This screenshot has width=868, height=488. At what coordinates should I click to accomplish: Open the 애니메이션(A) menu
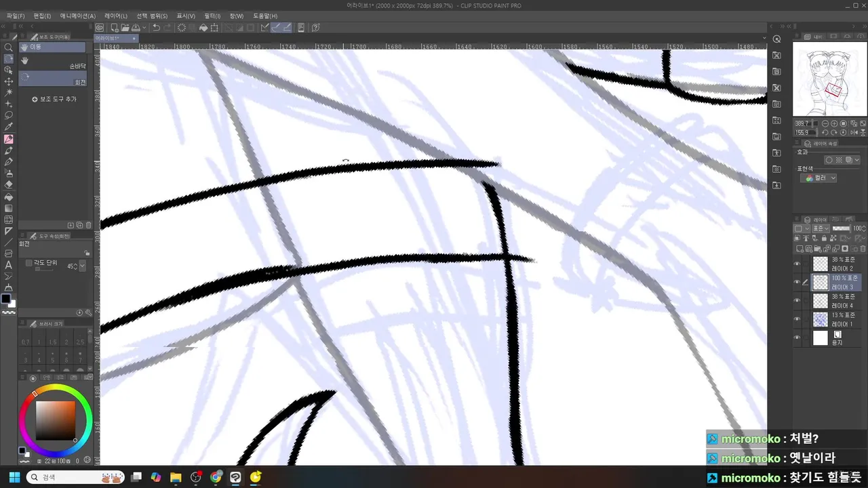click(x=78, y=16)
